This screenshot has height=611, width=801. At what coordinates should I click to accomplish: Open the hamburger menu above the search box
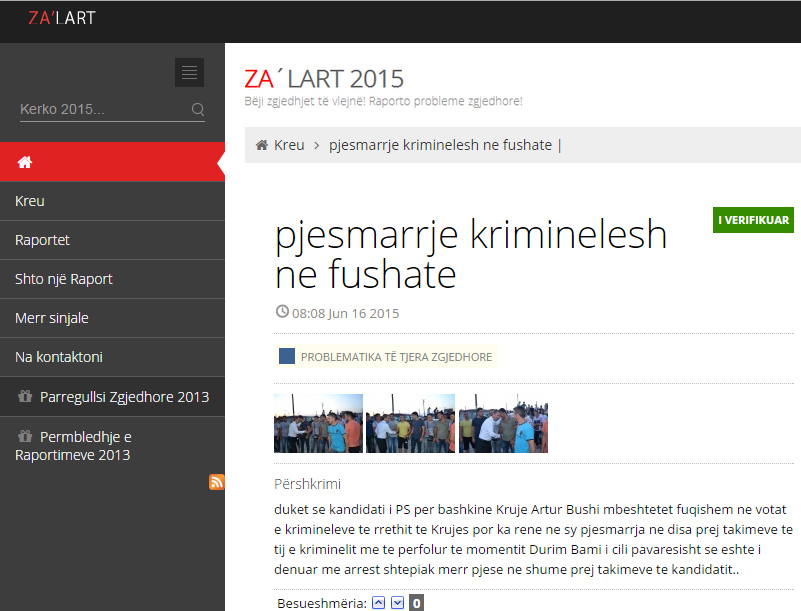click(189, 72)
